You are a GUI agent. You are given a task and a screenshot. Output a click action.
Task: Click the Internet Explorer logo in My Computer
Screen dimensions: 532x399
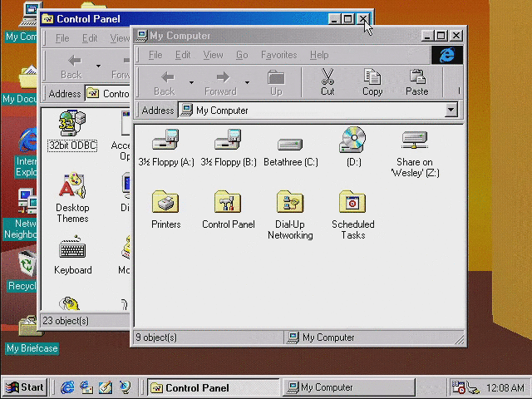[x=447, y=55]
